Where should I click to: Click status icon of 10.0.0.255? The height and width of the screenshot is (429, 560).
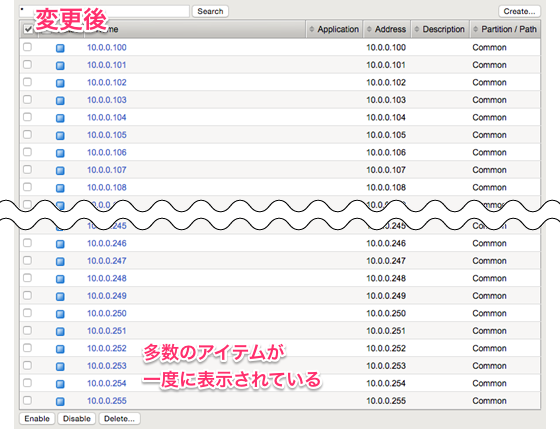click(60, 401)
